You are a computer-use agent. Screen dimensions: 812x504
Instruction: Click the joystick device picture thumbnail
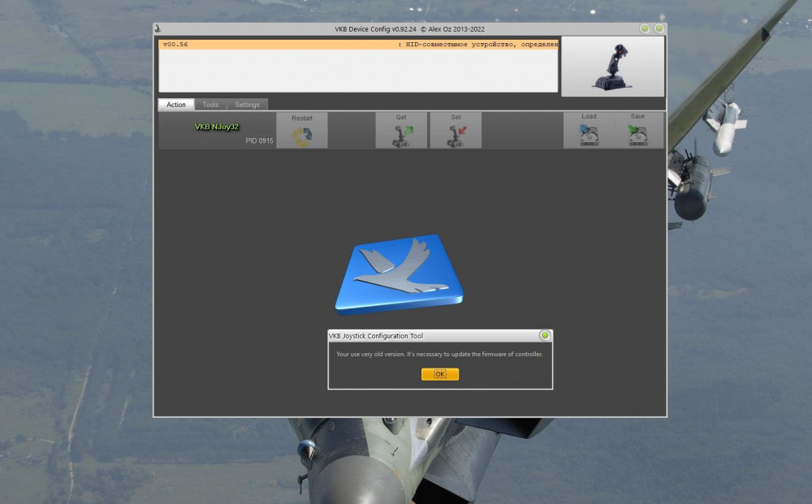click(612, 67)
